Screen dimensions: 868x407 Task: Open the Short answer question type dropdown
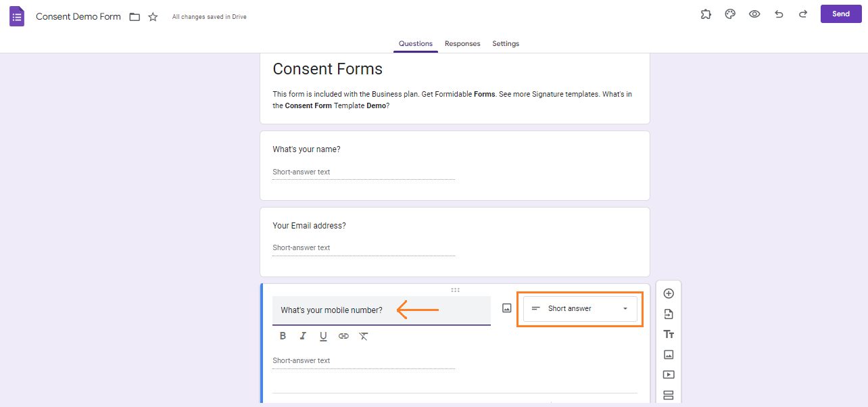(579, 308)
